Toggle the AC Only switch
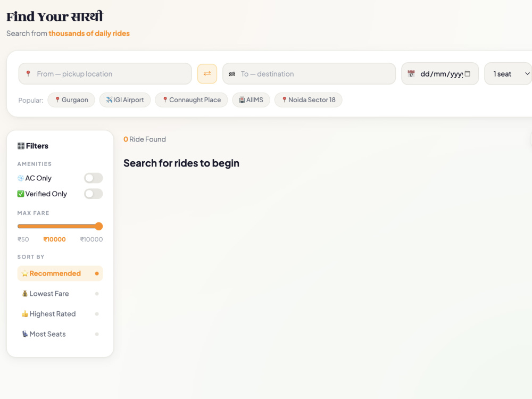 93,178
